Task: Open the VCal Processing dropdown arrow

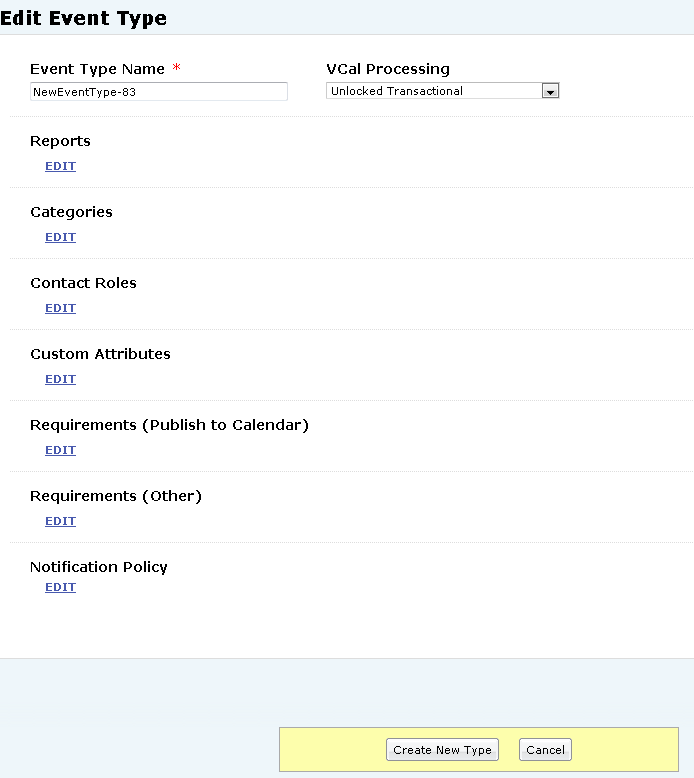Action: 550,91
